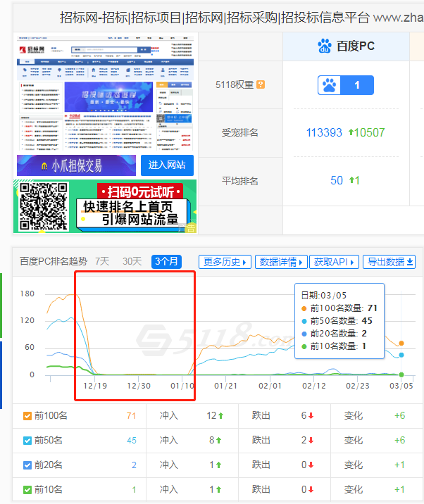
Task: Open the 数据详情 button
Action: 281,262
